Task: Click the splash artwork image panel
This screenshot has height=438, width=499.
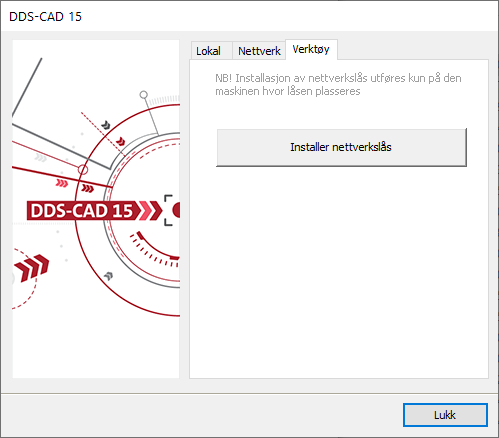Action: tap(96, 209)
